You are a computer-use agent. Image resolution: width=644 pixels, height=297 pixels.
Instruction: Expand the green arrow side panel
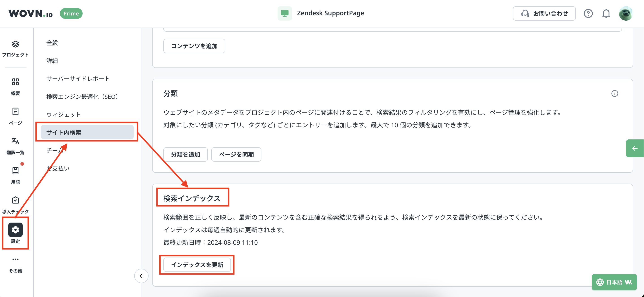[635, 148]
